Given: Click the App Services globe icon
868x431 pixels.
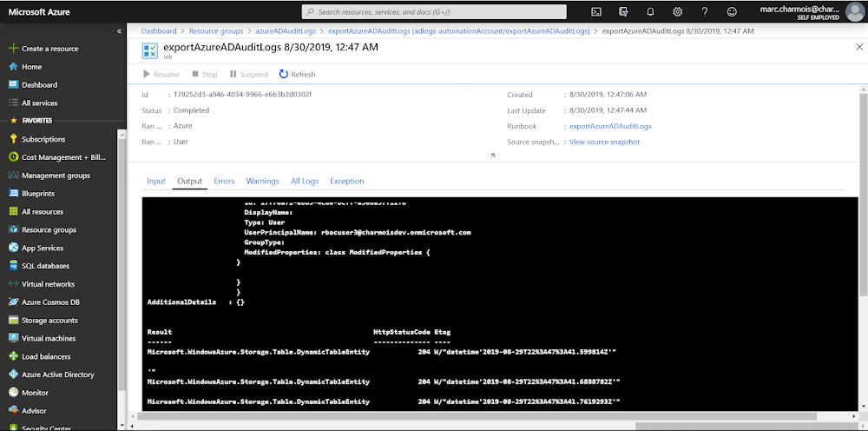Looking at the screenshot, I should click(x=14, y=248).
